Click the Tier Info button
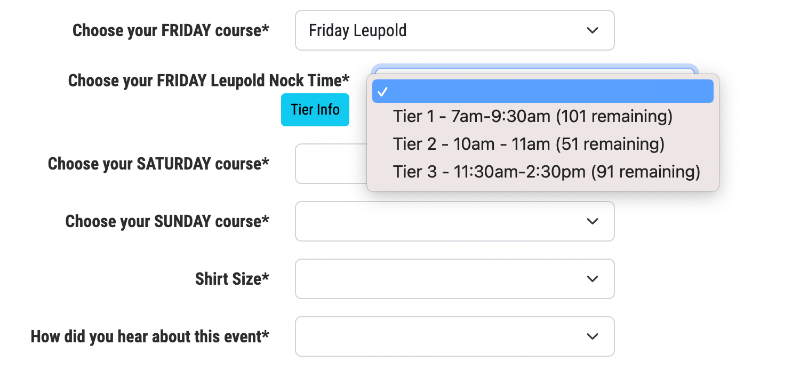Viewport: 800px width, 370px height. point(315,110)
